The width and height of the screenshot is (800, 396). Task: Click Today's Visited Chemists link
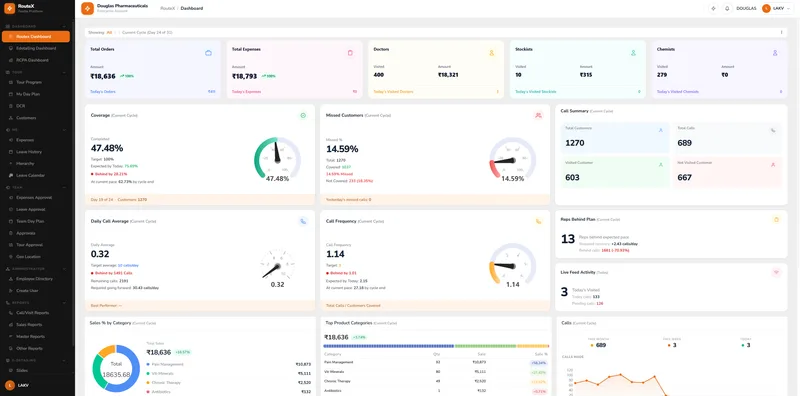[x=678, y=92]
